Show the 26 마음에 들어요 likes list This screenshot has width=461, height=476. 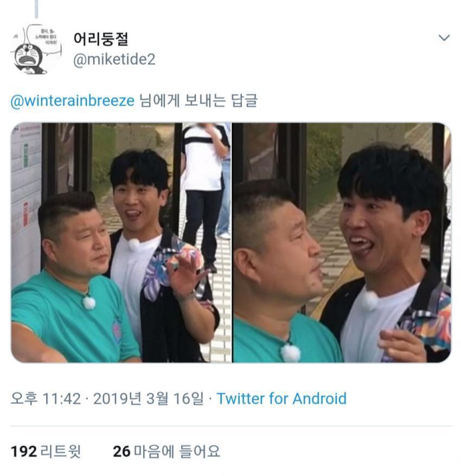[167, 452]
